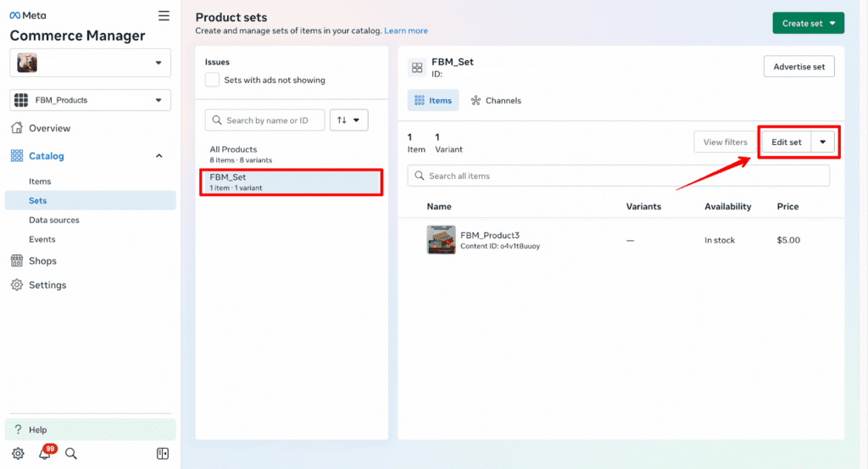The image size is (868, 469).
Task: Click the FBM_Product3 item name
Action: pos(490,235)
